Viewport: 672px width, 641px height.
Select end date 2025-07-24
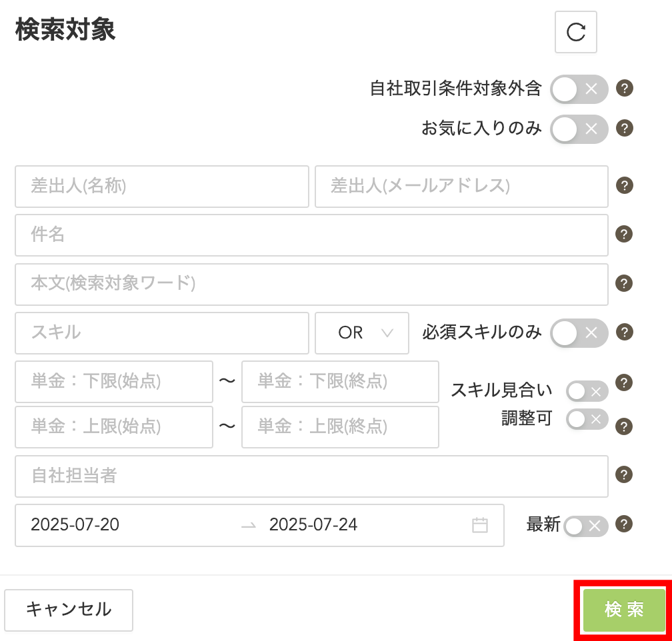(x=313, y=525)
